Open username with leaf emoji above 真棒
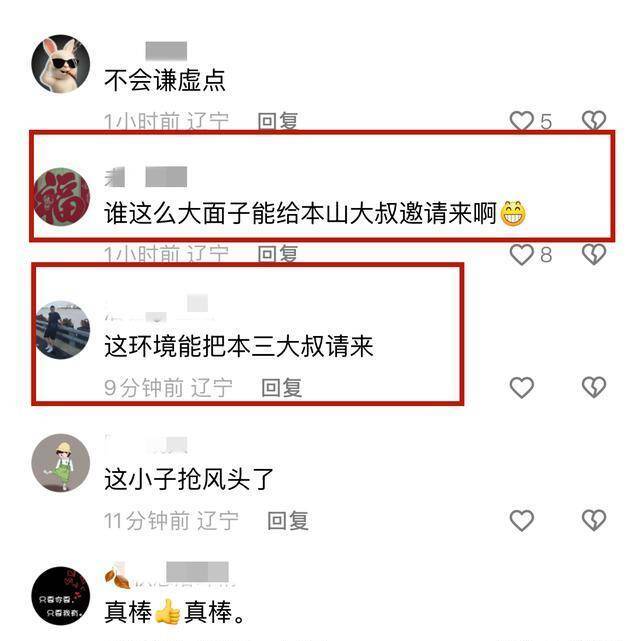Viewport: 640px width, 641px height. coord(167,575)
